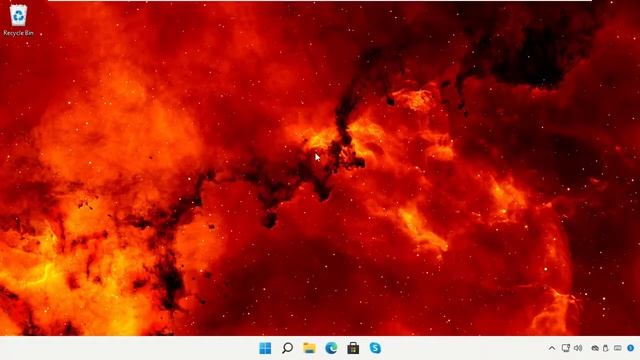Open Microsoft Store from taskbar
This screenshot has width=640, height=360.
tap(353, 348)
